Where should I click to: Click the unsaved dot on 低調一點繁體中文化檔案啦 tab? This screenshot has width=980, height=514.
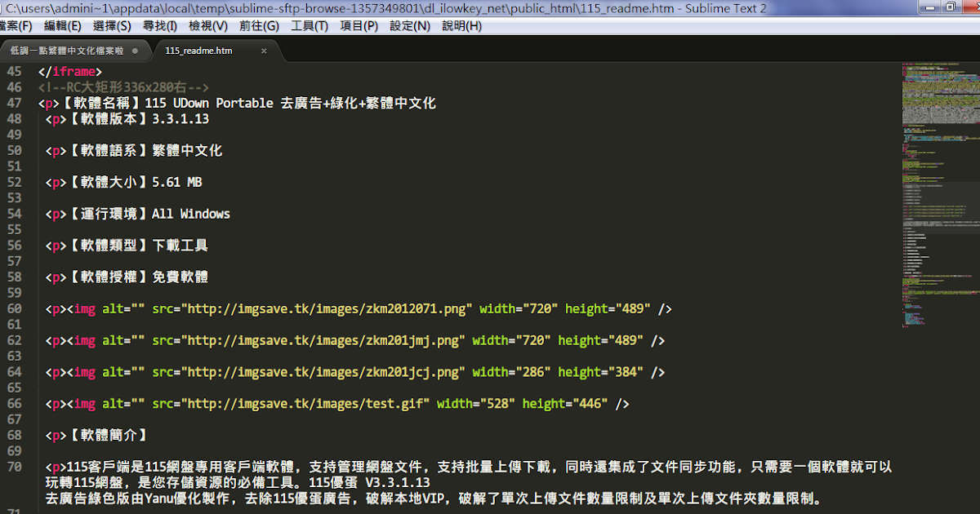pos(135,51)
